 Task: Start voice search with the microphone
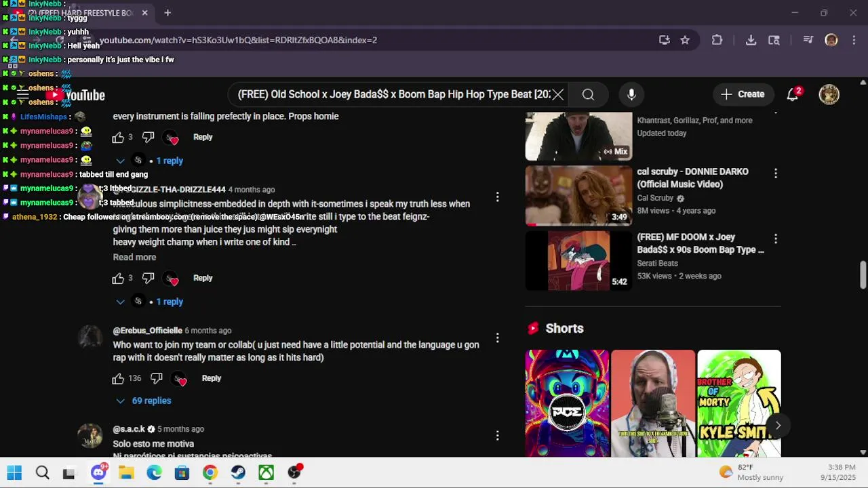pyautogui.click(x=631, y=95)
